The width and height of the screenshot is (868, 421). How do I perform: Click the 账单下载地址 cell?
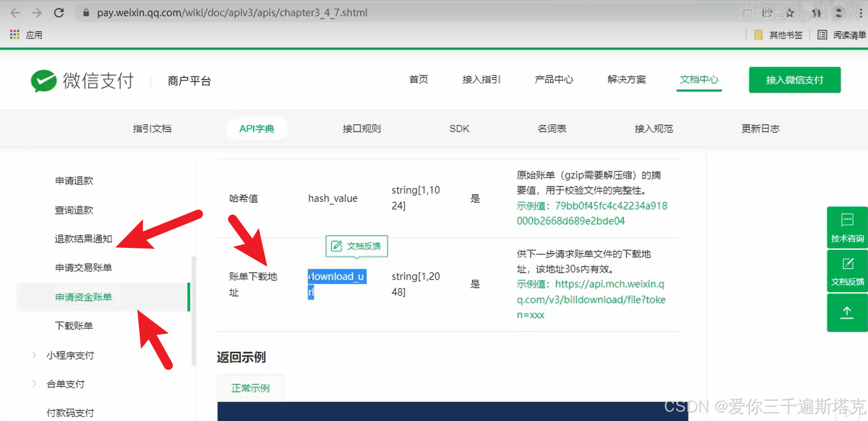[x=253, y=284]
